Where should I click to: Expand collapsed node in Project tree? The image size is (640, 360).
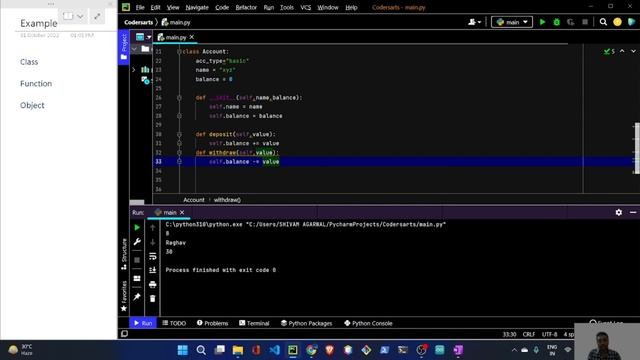click(133, 70)
